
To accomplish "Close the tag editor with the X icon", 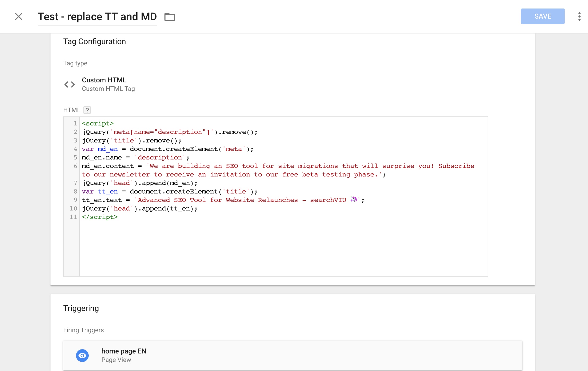I will pos(19,16).
